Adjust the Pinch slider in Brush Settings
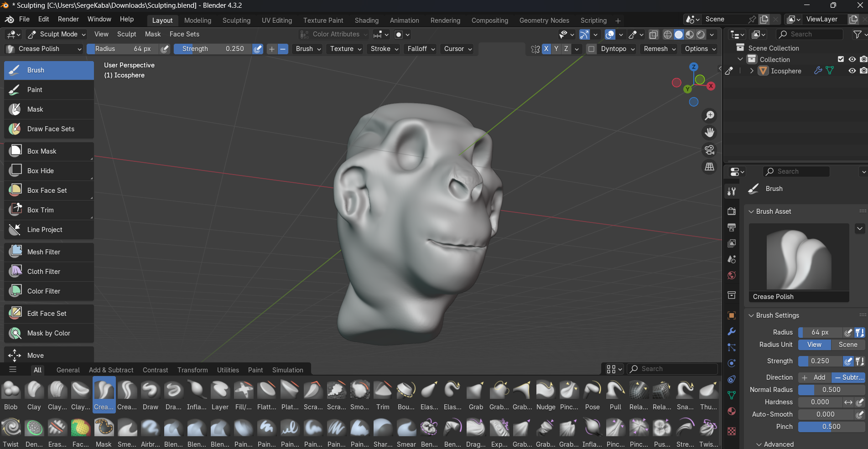868x449 pixels. (831, 427)
